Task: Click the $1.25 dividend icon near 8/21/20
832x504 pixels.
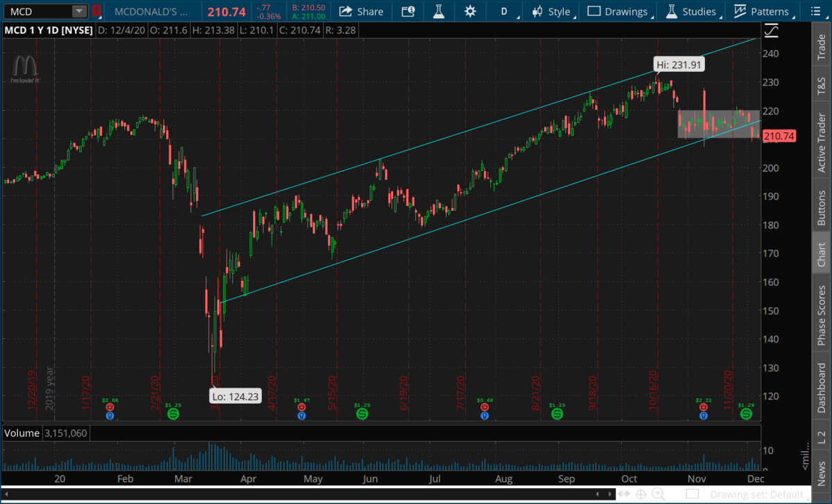Action: tap(557, 414)
